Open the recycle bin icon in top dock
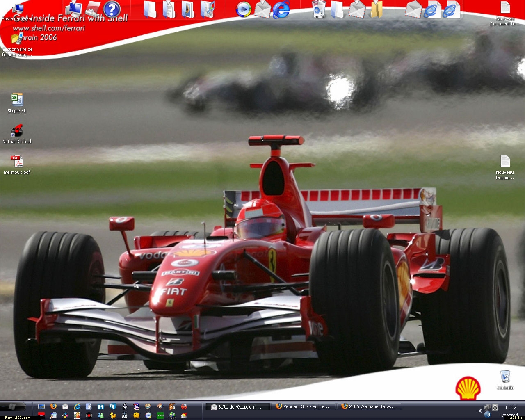Image resolution: width=525 pixels, height=420 pixels. 319,9
